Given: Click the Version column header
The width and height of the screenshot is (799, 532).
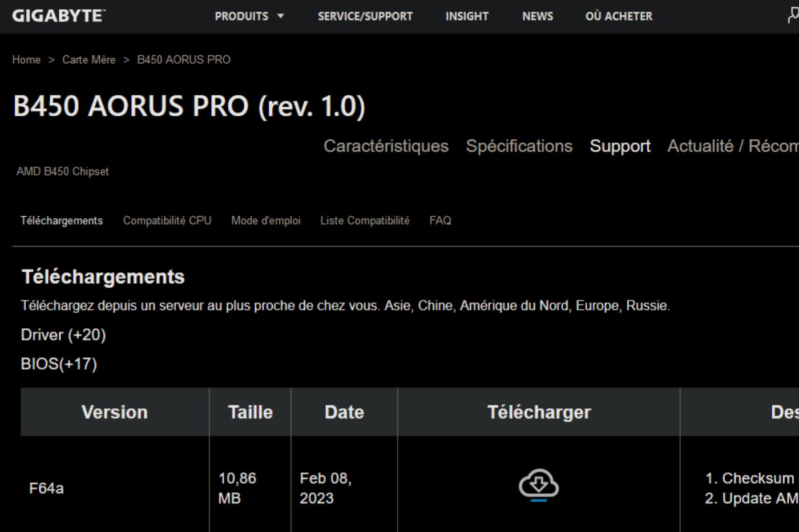Looking at the screenshot, I should [x=115, y=412].
